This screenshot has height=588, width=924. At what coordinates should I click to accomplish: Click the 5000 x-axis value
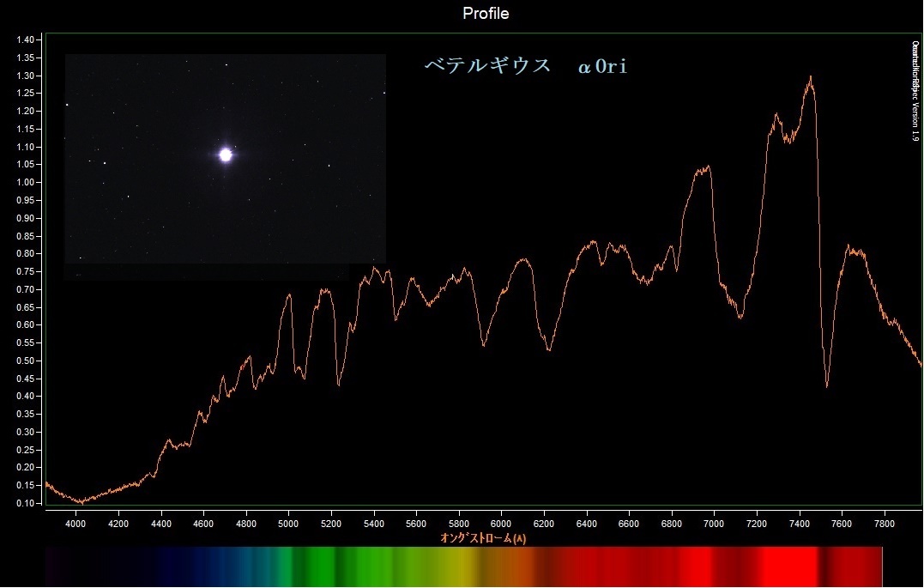tap(288, 524)
